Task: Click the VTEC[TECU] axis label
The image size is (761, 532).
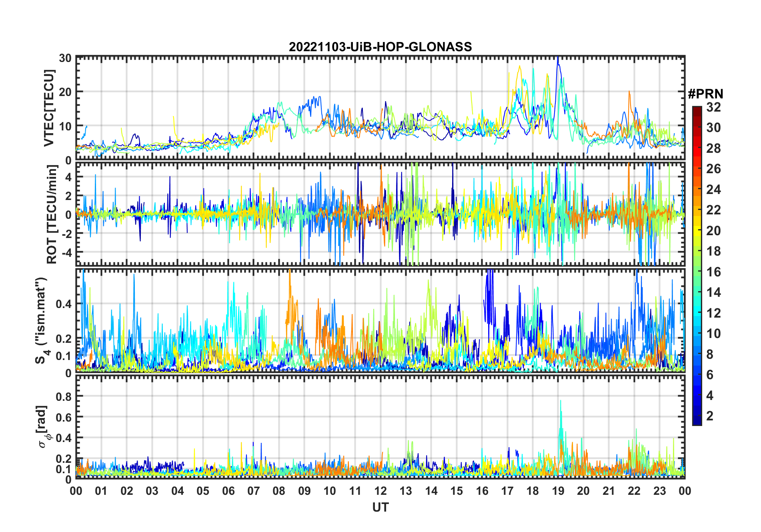Action: coord(49,108)
